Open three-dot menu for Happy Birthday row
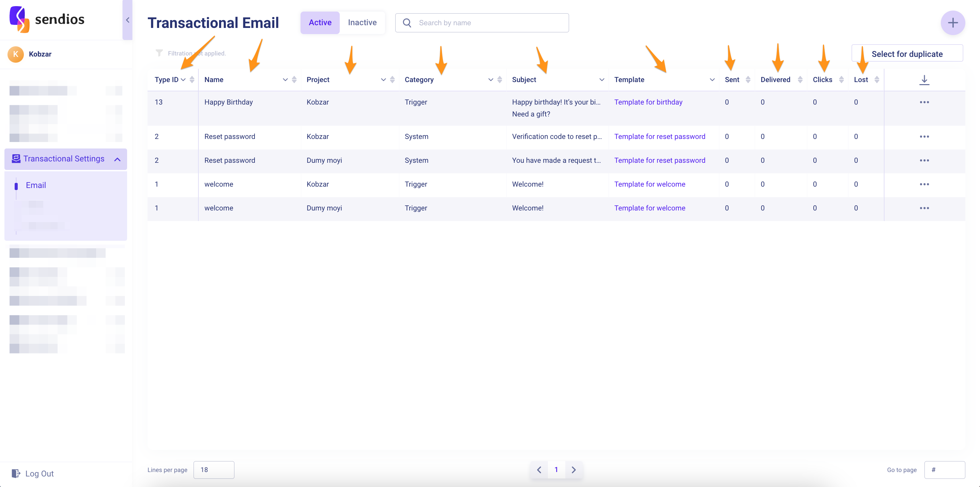This screenshot has width=980, height=487. (x=924, y=102)
